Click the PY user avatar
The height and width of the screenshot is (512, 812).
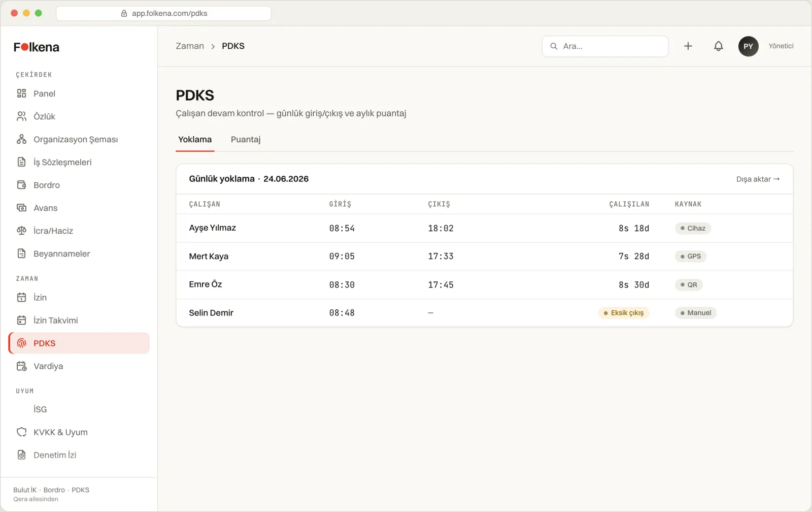(x=748, y=46)
